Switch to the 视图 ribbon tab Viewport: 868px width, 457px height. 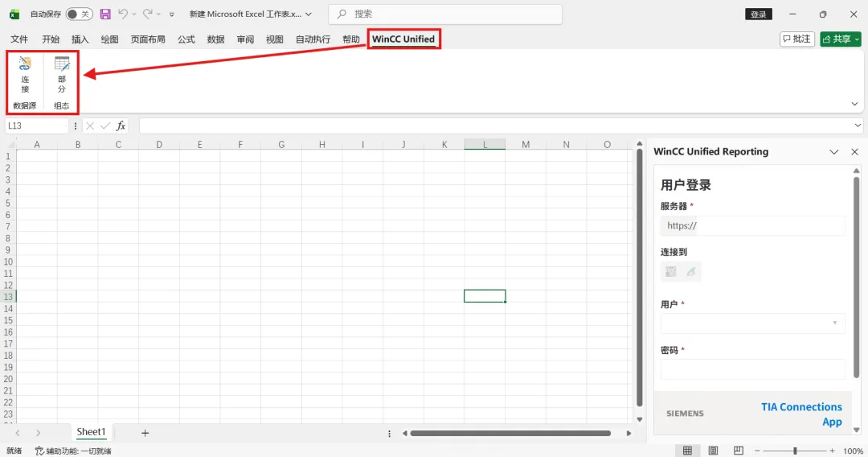click(275, 39)
